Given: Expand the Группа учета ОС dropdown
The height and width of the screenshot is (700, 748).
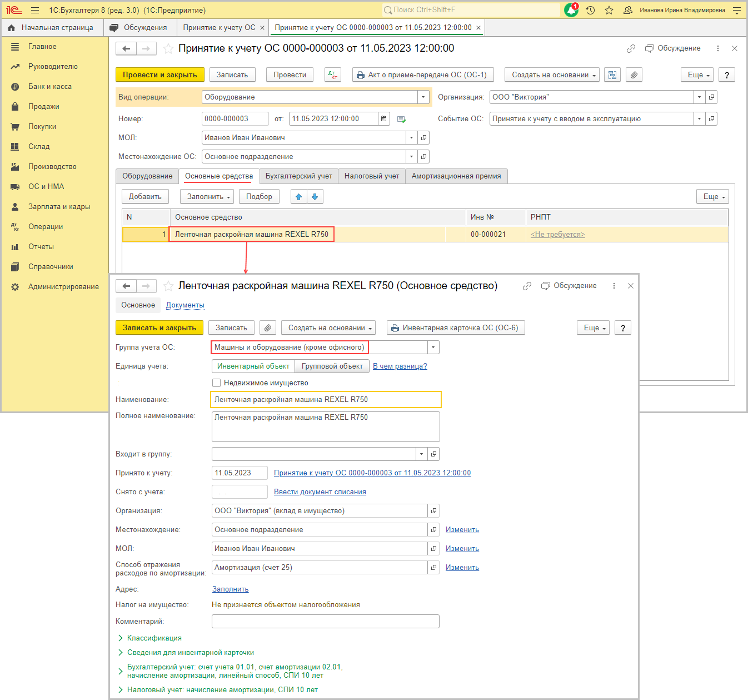Looking at the screenshot, I should [433, 347].
